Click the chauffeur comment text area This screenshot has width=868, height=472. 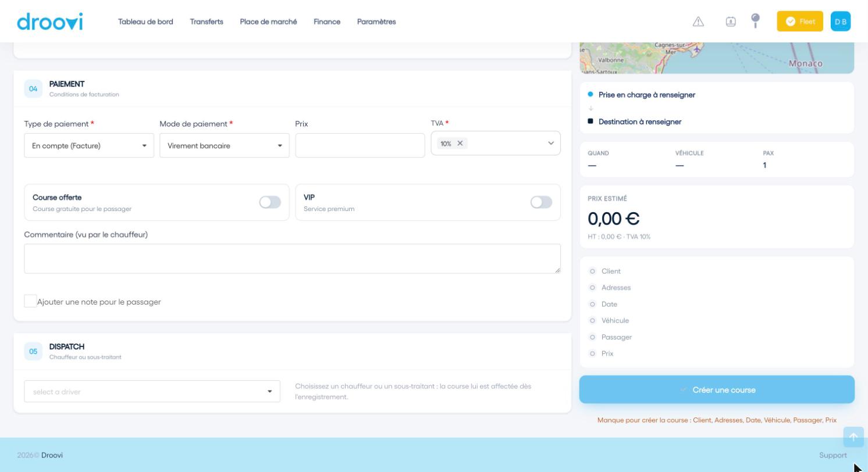point(292,259)
